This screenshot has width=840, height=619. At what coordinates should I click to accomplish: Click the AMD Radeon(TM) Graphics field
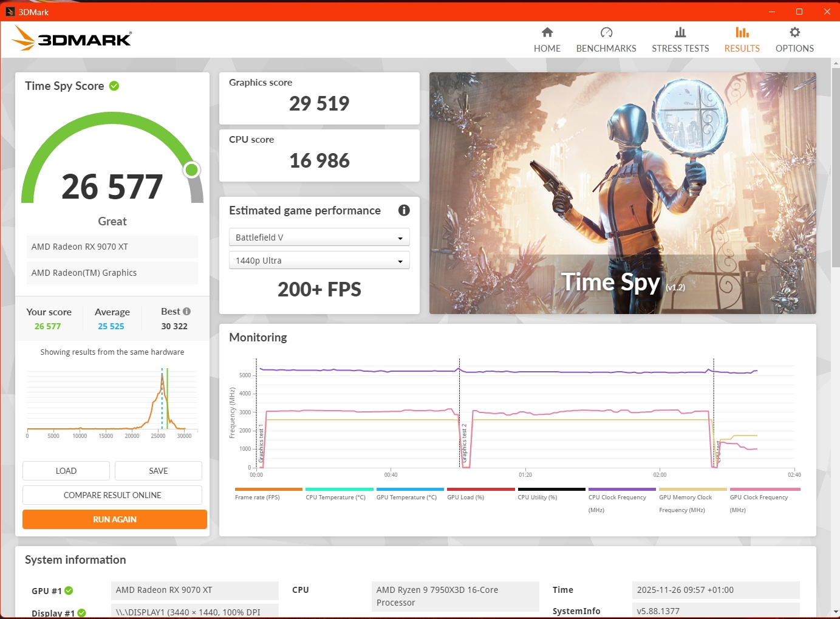(x=112, y=273)
